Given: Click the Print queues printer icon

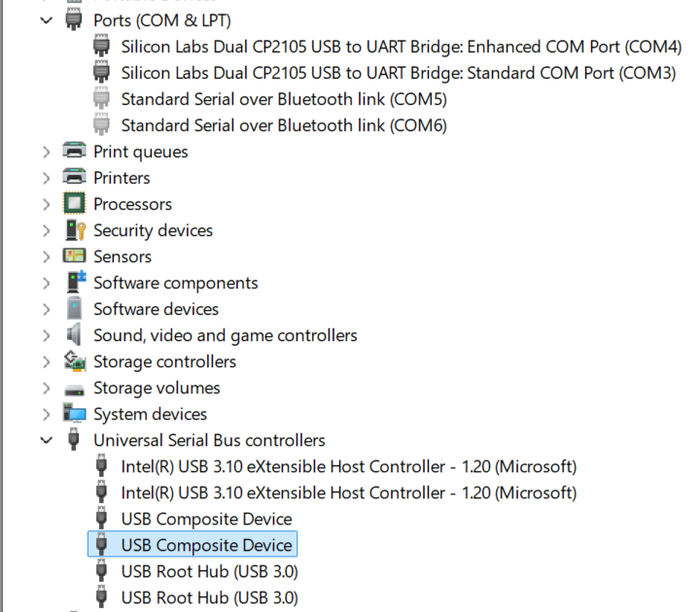Looking at the screenshot, I should click(x=74, y=151).
